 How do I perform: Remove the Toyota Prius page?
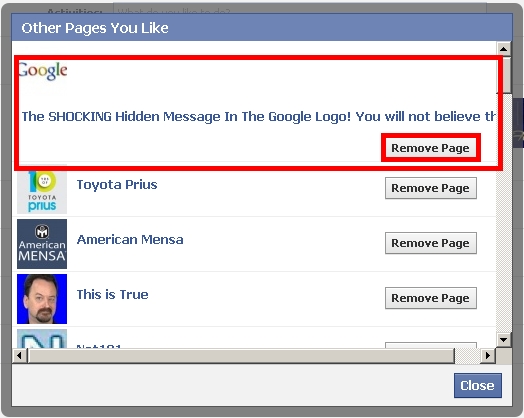[431, 188]
